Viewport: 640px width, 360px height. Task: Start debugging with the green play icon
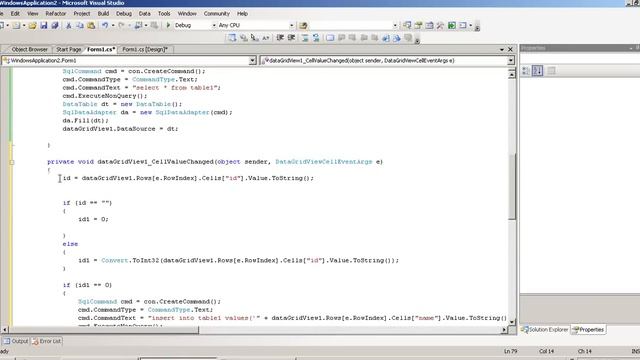point(168,25)
